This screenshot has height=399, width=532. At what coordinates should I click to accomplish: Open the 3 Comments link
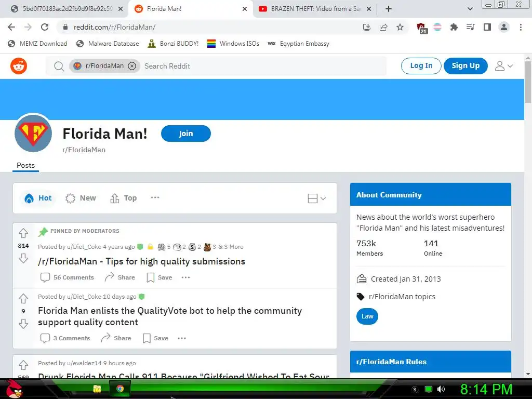pyautogui.click(x=65, y=338)
